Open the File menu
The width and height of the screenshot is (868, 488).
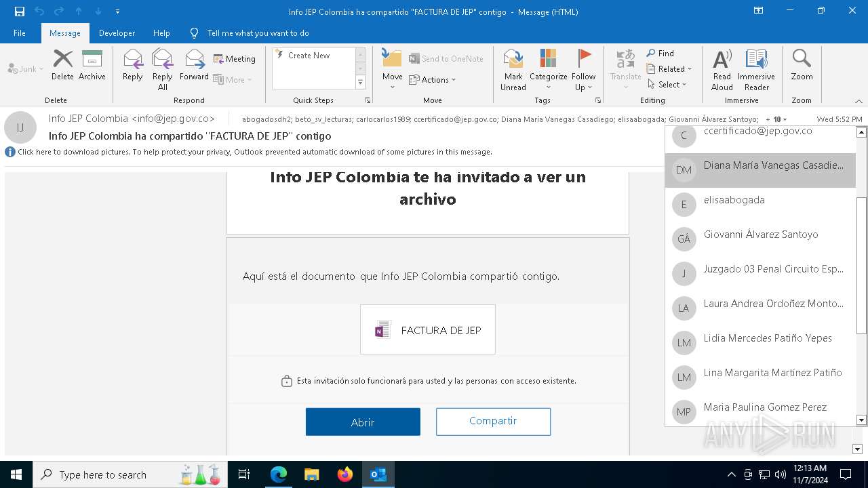[20, 33]
